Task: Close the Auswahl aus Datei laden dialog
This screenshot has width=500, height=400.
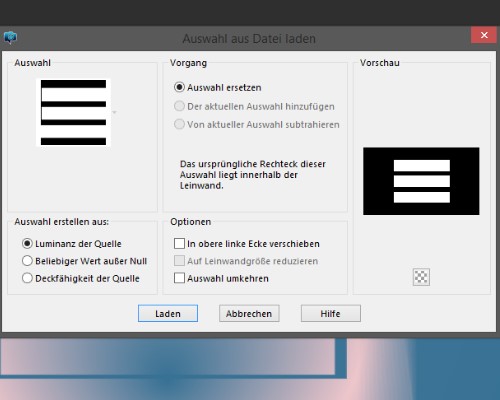Action: pyautogui.click(x=484, y=35)
